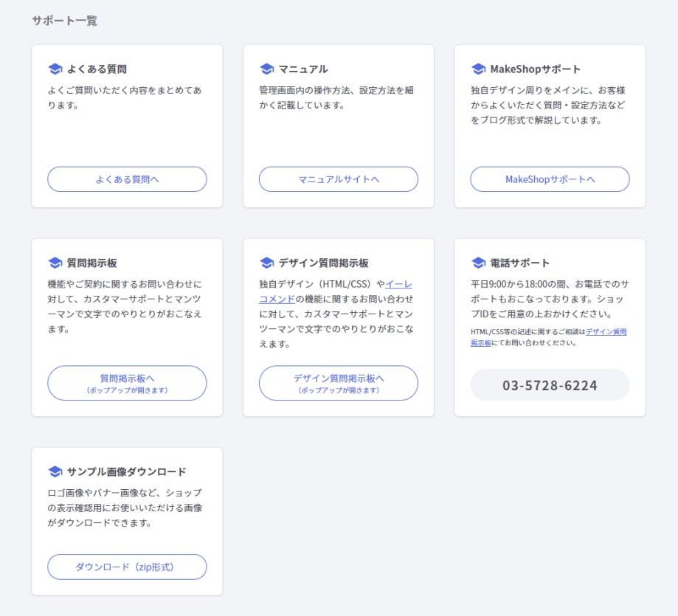
Task: Click the graduation cap icon beside 電話サポート
Action: click(x=478, y=263)
